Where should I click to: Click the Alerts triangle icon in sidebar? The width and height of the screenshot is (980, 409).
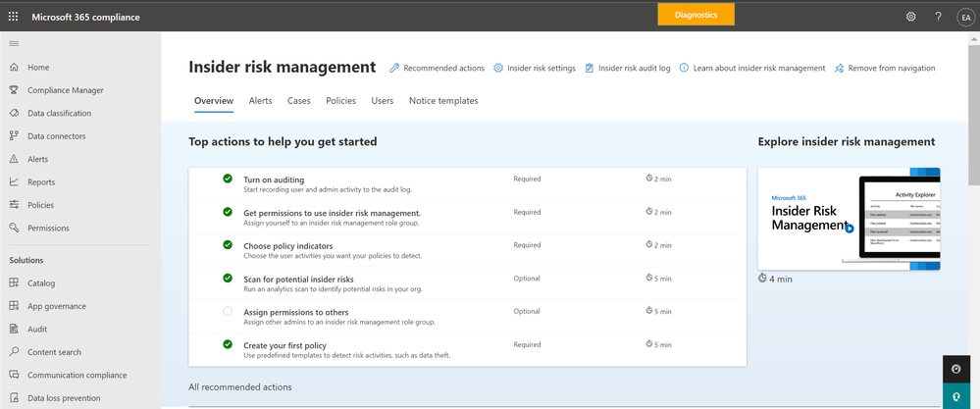(14, 159)
